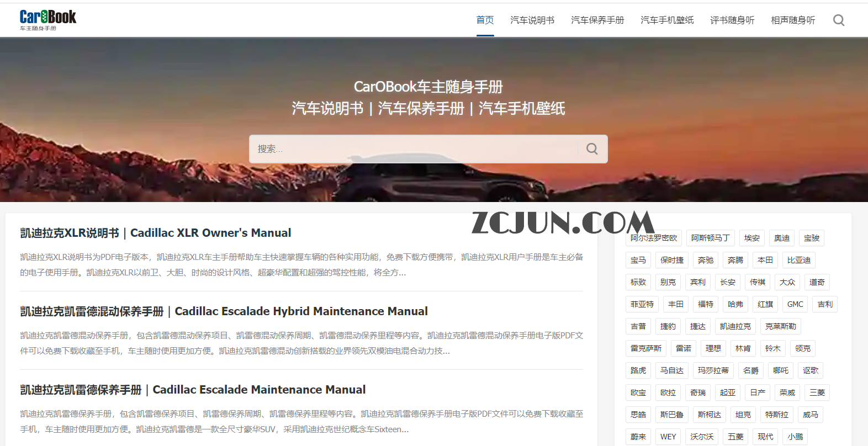Select the 雷诺 brand tag

click(x=684, y=348)
